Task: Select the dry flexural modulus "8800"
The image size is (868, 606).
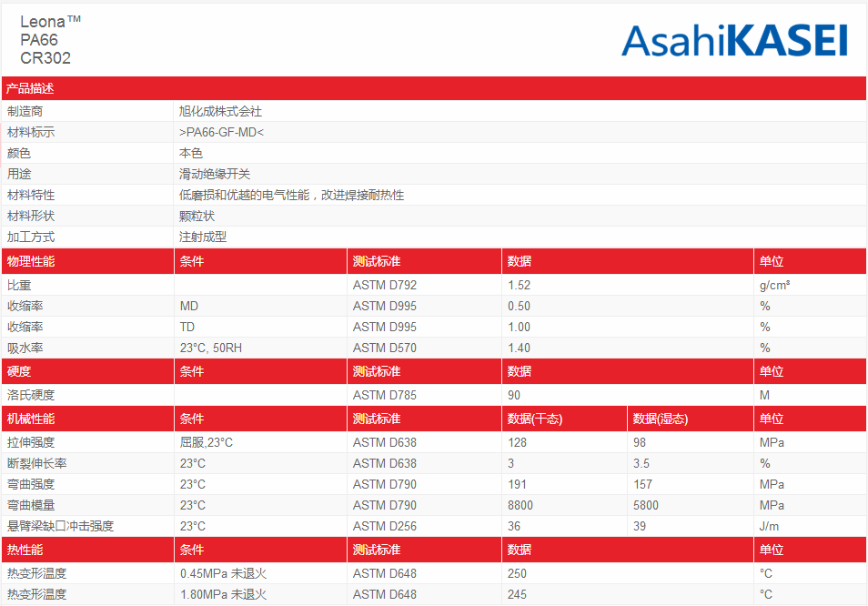Action: coord(520,505)
